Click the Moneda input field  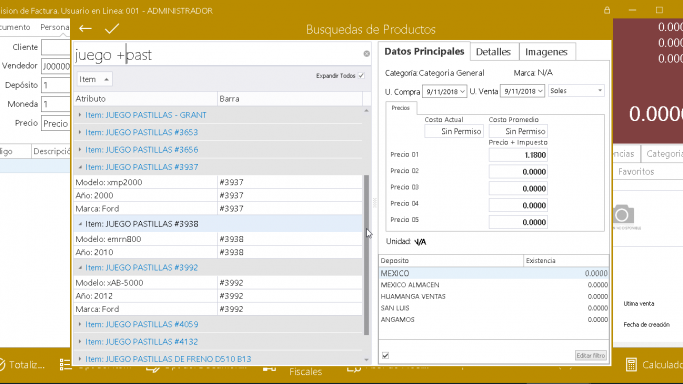[x=56, y=104]
